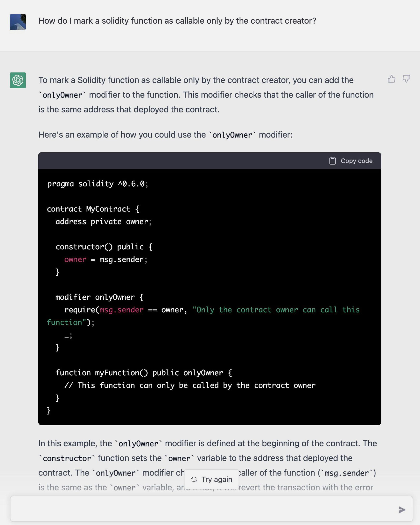This screenshot has width=420, height=525.
Task: Click the thumbs down feedback icon
Action: click(406, 79)
